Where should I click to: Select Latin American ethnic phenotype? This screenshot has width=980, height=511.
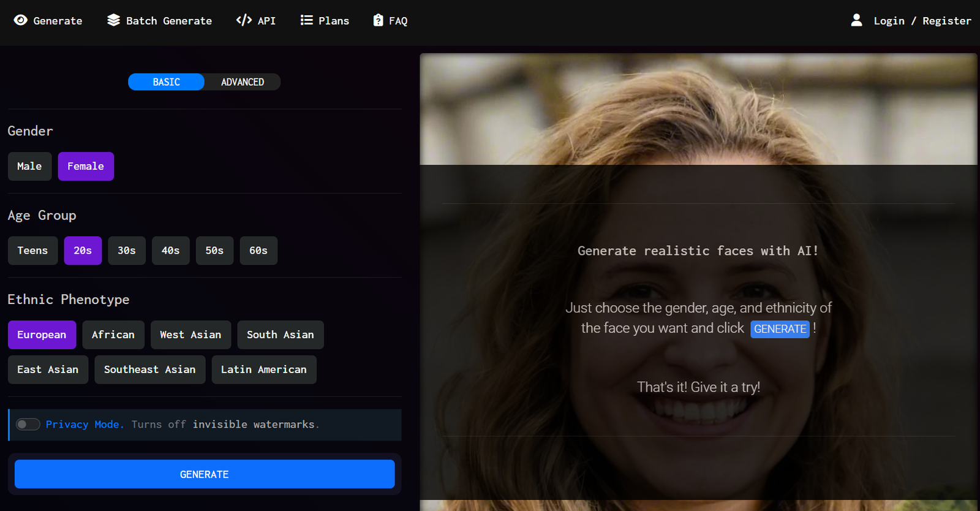[264, 369]
